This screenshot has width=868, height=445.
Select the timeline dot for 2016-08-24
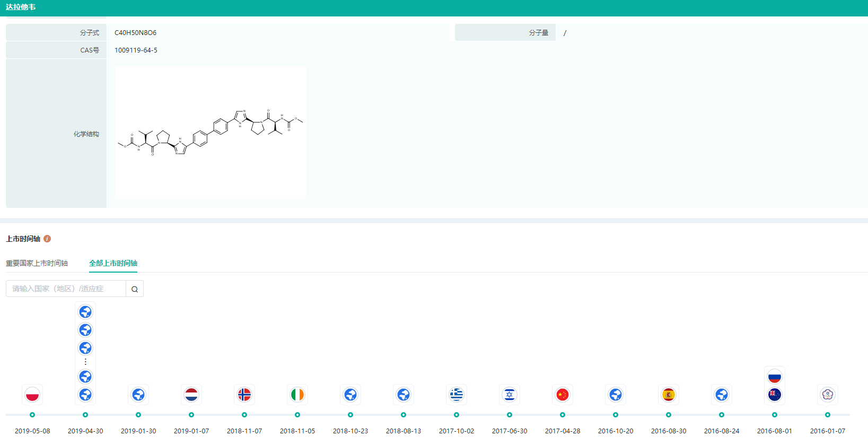pos(722,415)
